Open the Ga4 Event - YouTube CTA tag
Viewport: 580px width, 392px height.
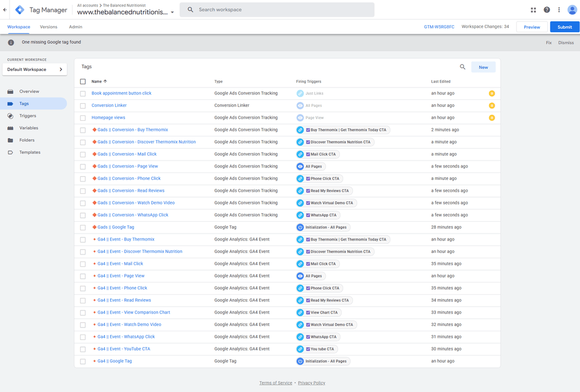[124, 349]
